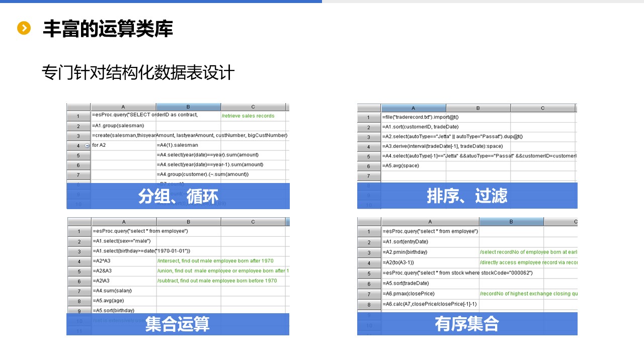Click the '=A1.sort(customerID, tradeDate)' cell
This screenshot has height=362, width=644.
coord(421,127)
